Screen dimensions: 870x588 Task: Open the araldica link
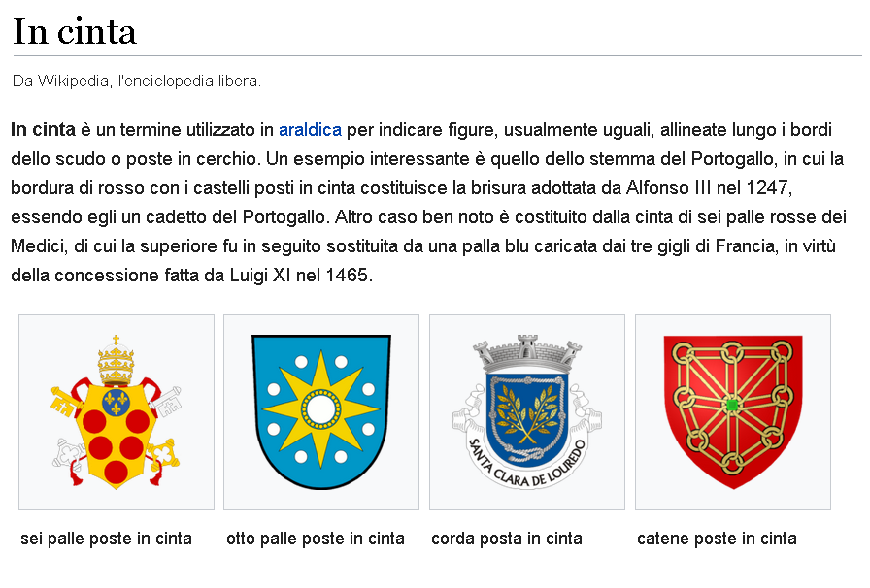tap(310, 130)
